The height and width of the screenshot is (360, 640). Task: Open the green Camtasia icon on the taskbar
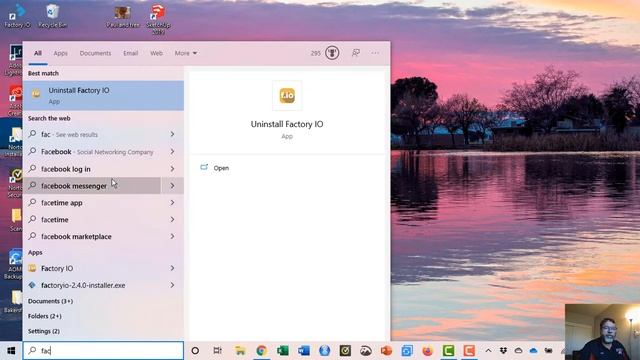coord(448,351)
